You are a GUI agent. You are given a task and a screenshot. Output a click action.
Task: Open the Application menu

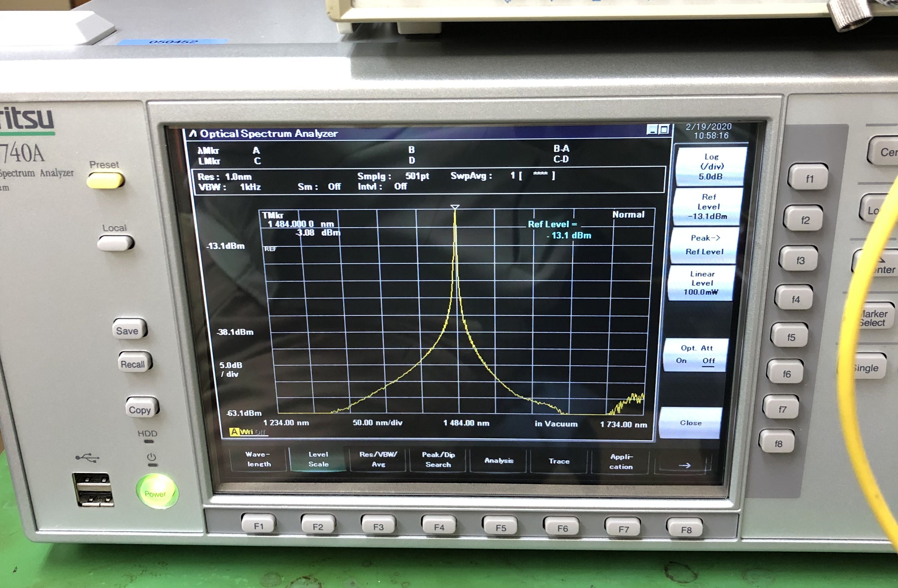click(x=621, y=462)
